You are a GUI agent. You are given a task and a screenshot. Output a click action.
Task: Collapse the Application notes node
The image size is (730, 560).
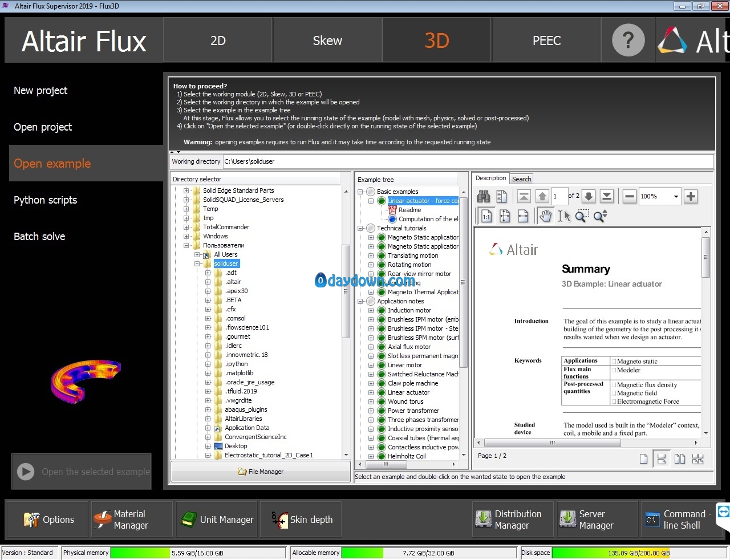(x=360, y=301)
